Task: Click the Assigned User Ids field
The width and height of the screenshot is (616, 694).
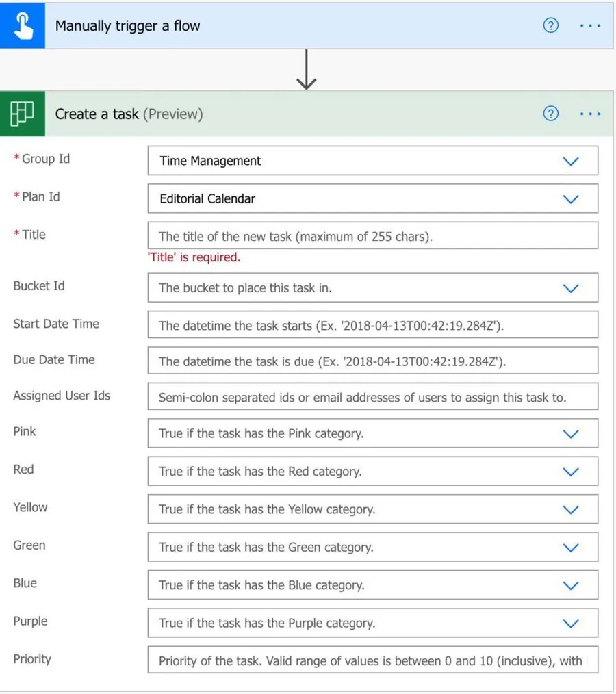Action: [372, 397]
